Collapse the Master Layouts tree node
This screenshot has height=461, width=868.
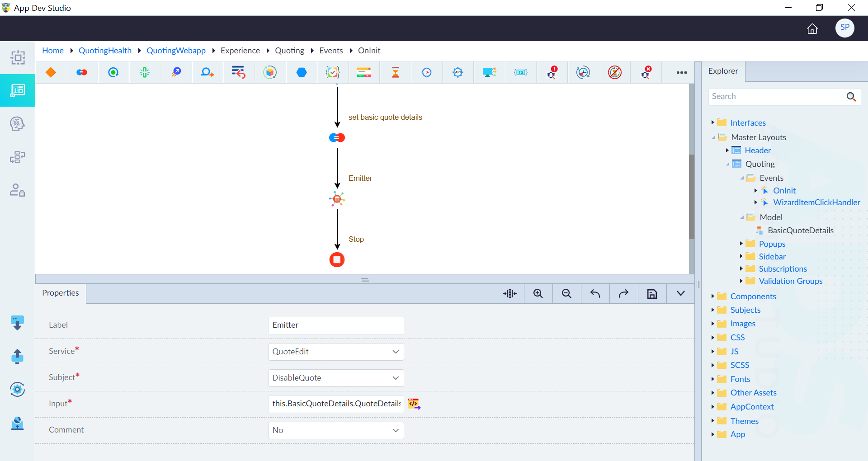tap(713, 137)
